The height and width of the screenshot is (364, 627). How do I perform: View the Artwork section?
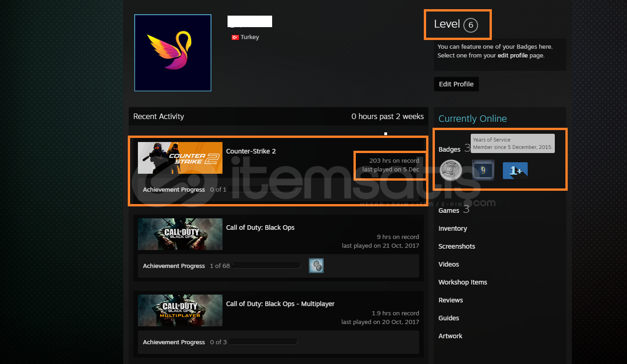pos(450,336)
